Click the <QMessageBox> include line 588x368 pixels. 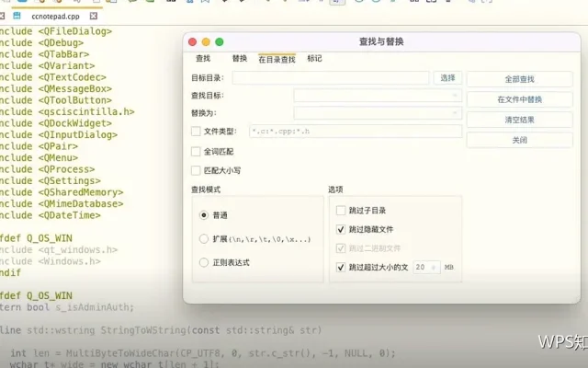tap(56, 89)
